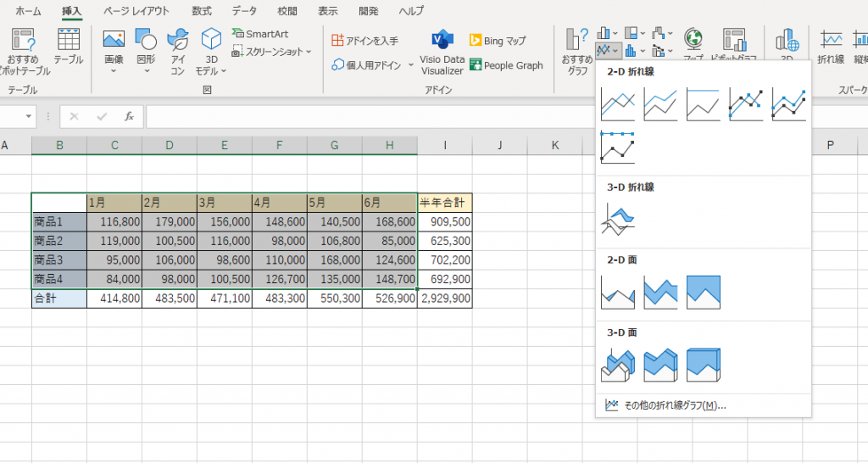Screen dimensions: 868x463
Task: Expand the Name Box dropdown arrow
Action: pos(30,117)
